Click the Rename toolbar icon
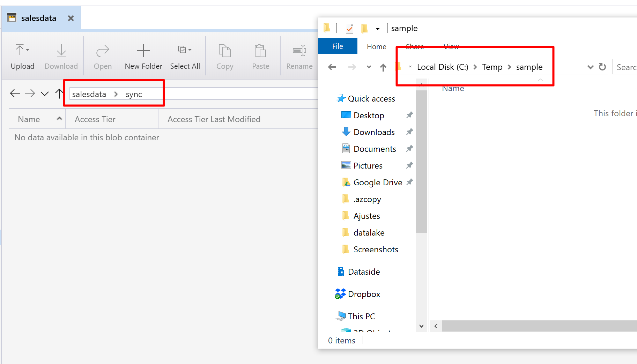Screen dimensions: 637x364 tap(299, 56)
